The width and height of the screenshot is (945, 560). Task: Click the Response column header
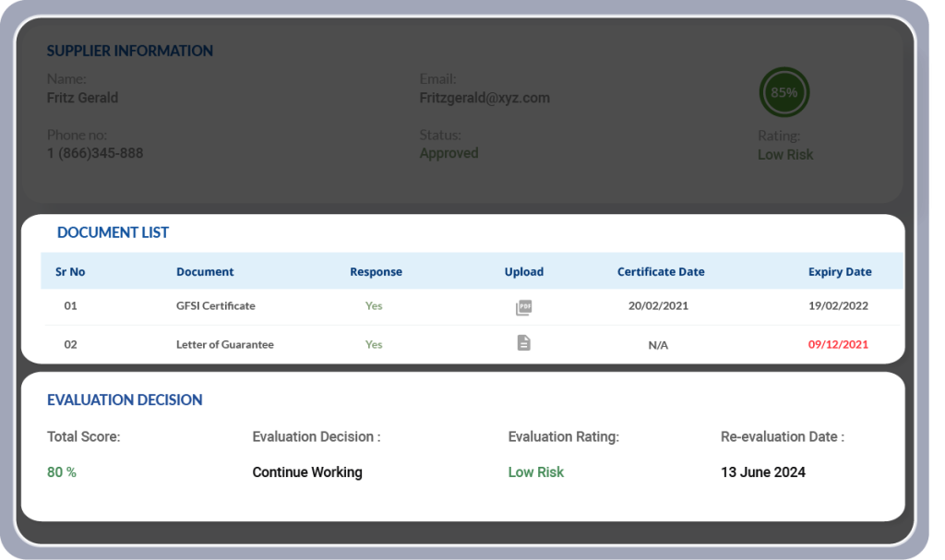pos(376,272)
